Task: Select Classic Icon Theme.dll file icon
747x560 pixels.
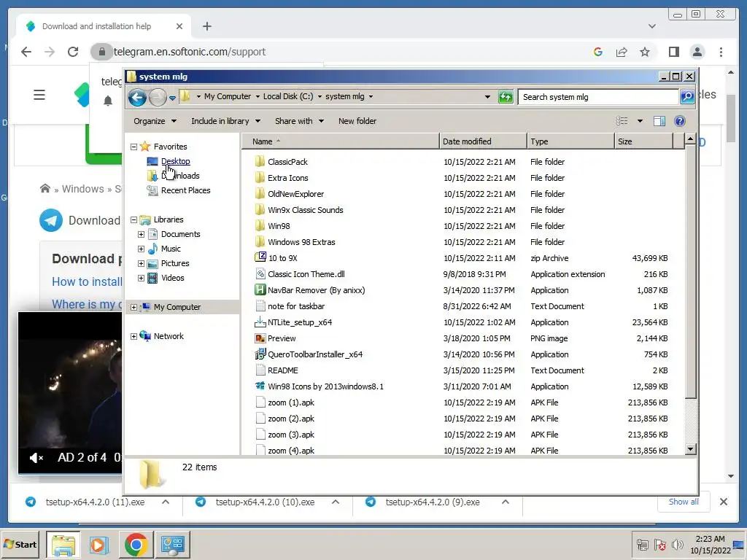Action: coord(260,274)
